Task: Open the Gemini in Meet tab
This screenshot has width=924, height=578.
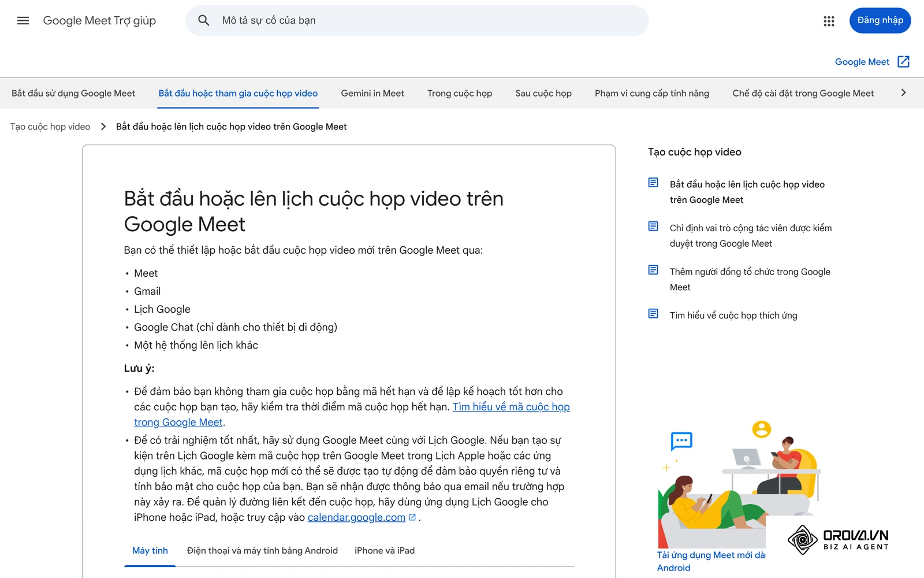Action: click(372, 93)
